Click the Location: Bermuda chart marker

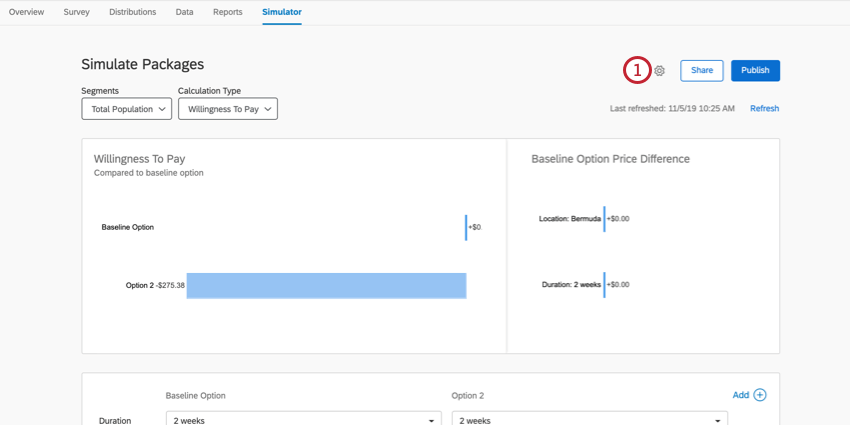604,219
